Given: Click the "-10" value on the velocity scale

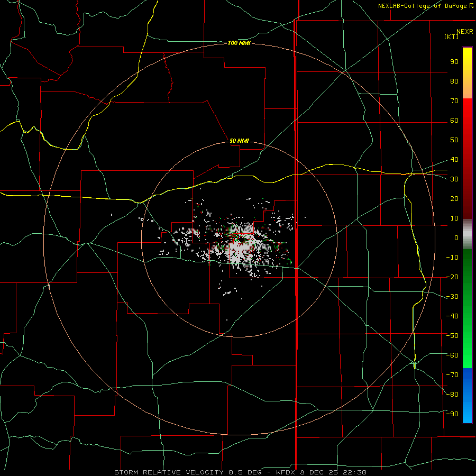Looking at the screenshot, I should [452, 258].
